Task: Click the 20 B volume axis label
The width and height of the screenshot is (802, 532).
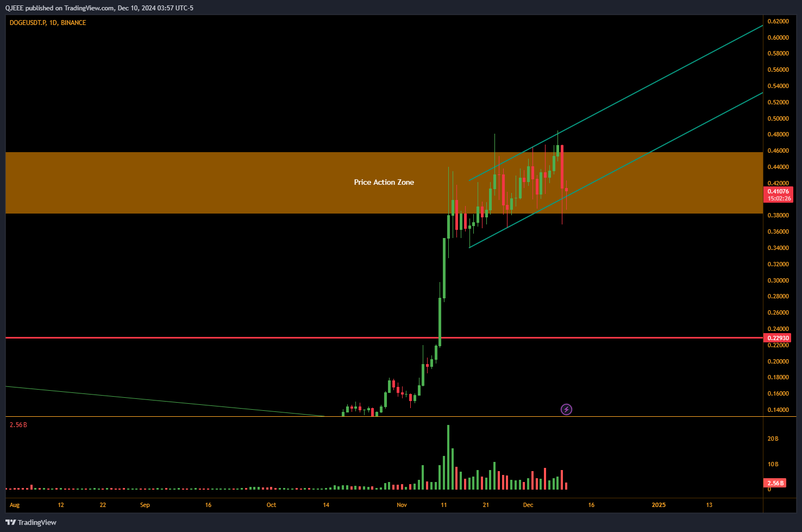Action: pos(773,439)
